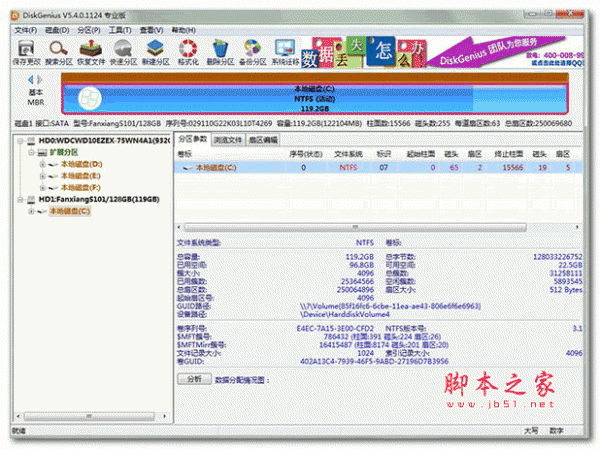This screenshot has width=600, height=449.
Task: Select 本地磁盘(C:) in the disk tree
Action: (x=70, y=211)
